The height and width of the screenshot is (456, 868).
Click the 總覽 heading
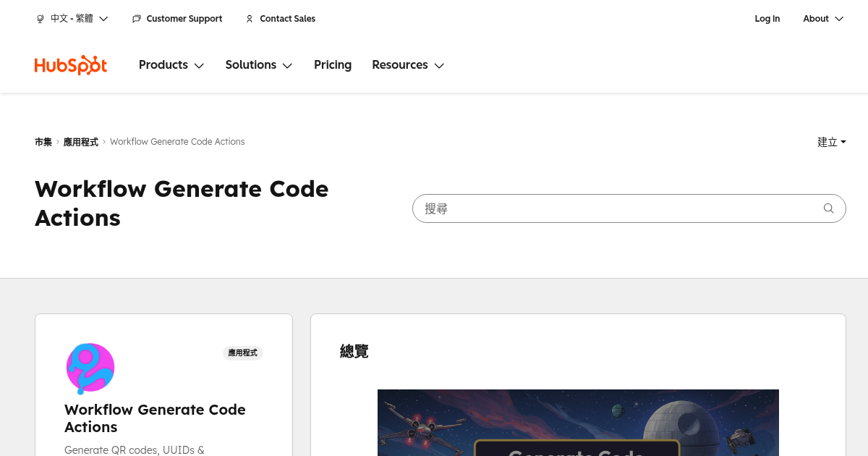click(354, 351)
